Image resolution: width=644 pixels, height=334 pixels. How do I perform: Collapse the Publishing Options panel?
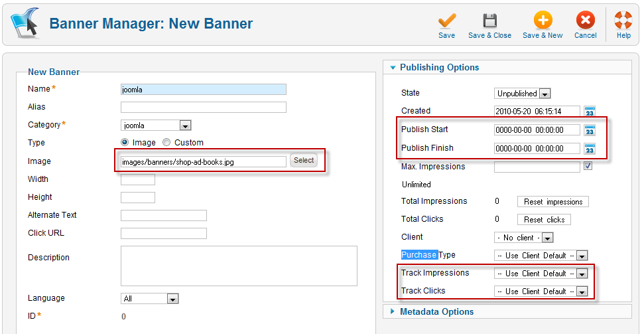tap(439, 67)
